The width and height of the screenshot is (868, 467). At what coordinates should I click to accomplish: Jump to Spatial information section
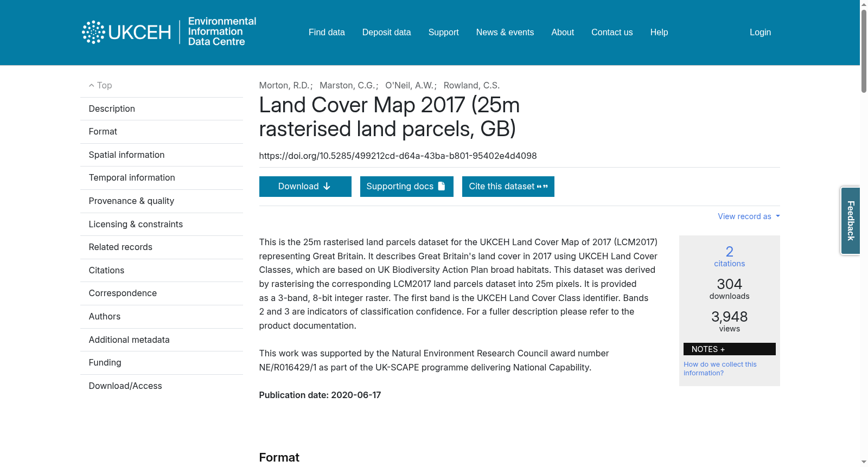162,155
